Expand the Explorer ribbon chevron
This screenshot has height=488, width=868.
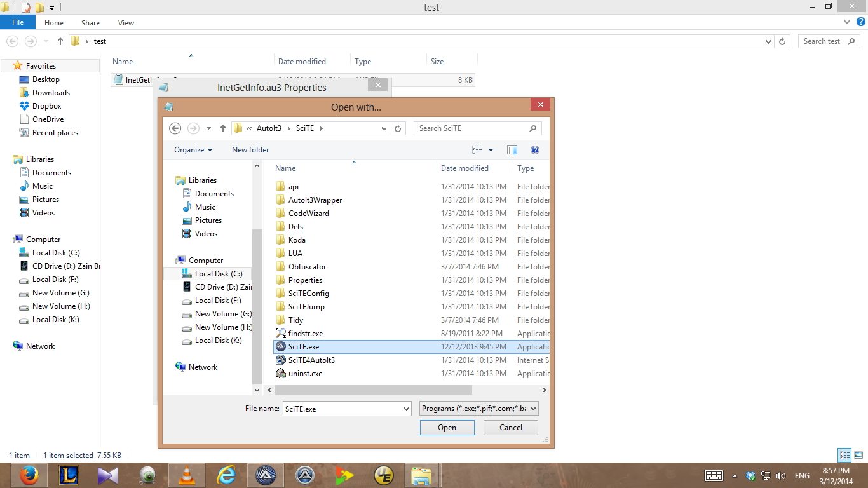pyautogui.click(x=846, y=22)
